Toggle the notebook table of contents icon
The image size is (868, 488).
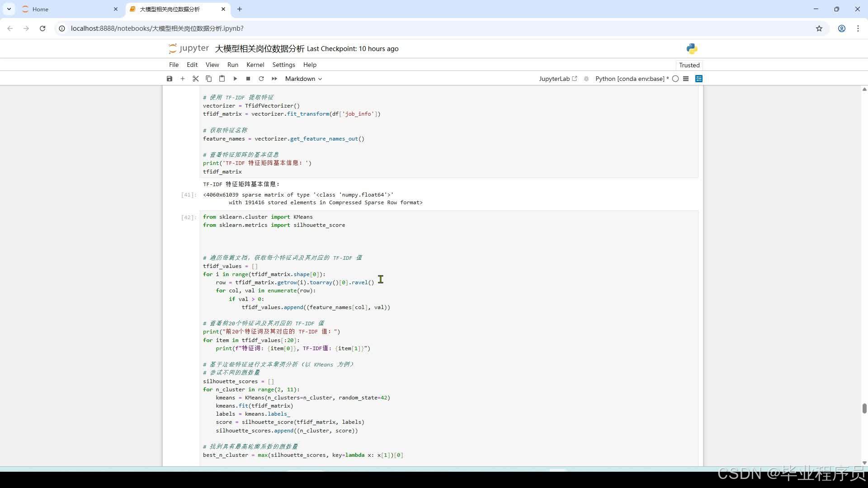pos(686,79)
